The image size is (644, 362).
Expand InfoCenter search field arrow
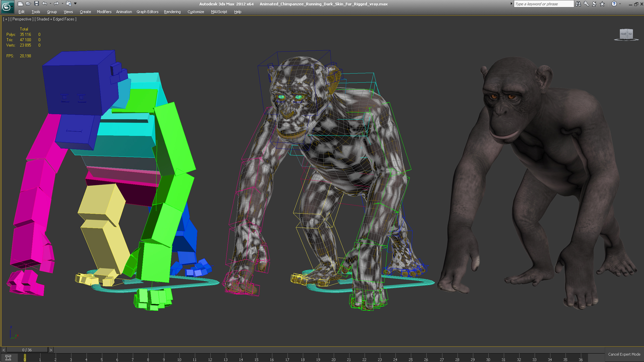coord(512,4)
